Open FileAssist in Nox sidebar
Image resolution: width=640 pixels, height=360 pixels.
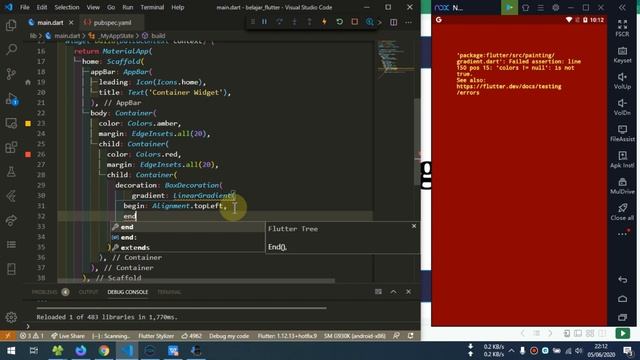click(x=622, y=133)
